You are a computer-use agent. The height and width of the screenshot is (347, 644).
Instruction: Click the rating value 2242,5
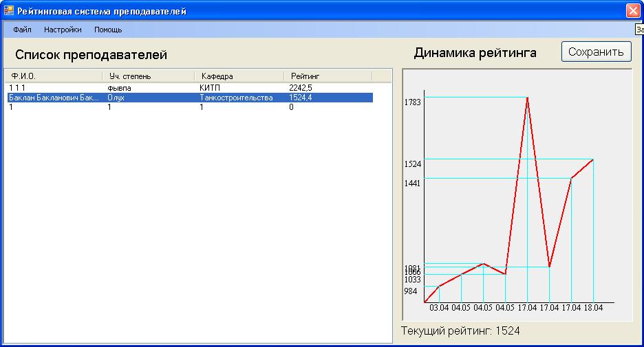301,88
